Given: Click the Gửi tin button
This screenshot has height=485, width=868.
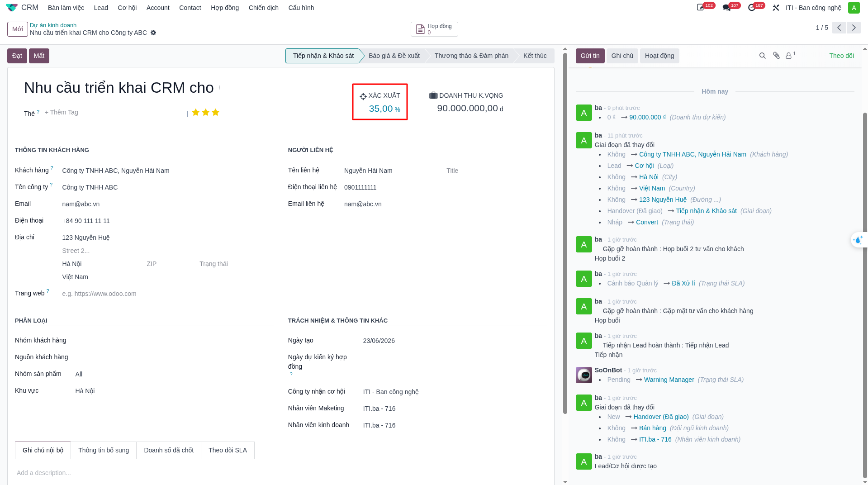Looking at the screenshot, I should point(590,56).
